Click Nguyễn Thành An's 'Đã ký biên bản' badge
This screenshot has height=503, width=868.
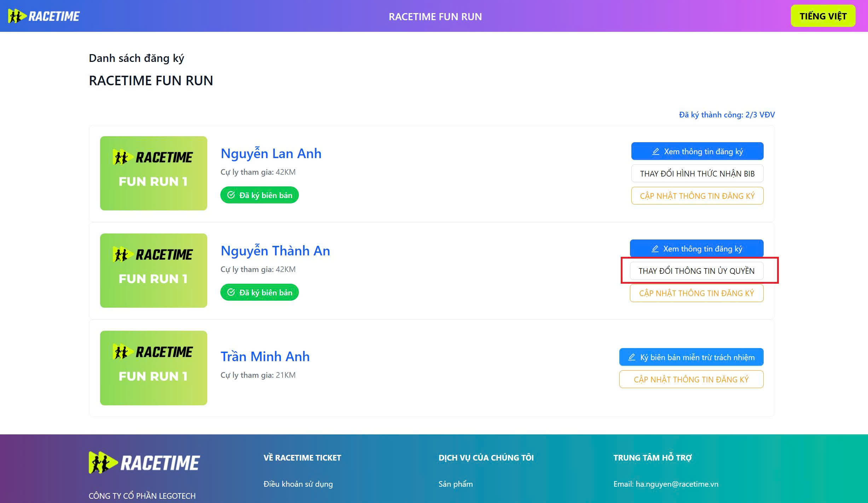pyautogui.click(x=260, y=293)
